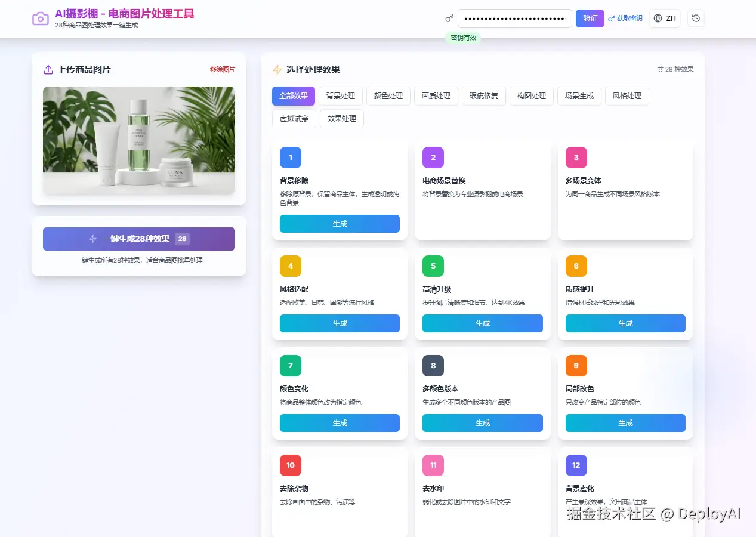Viewport: 756px width, 537px height.
Task: Select the 构图处理 filter tab
Action: (532, 96)
